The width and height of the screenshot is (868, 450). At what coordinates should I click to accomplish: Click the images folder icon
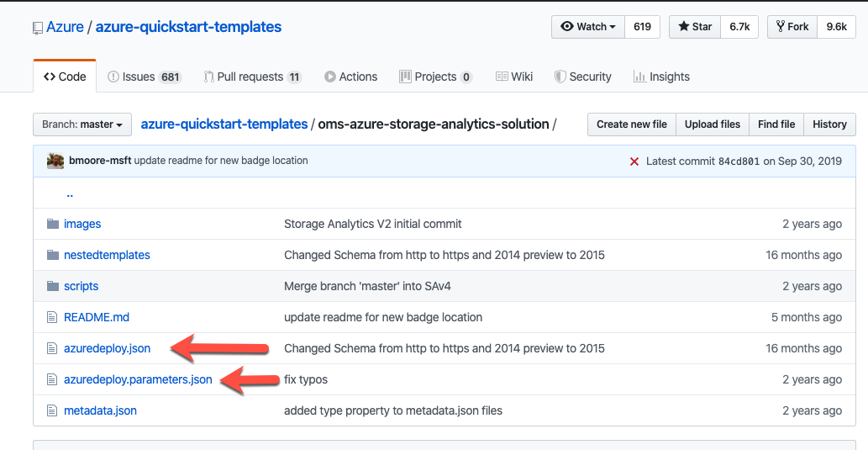(53, 224)
